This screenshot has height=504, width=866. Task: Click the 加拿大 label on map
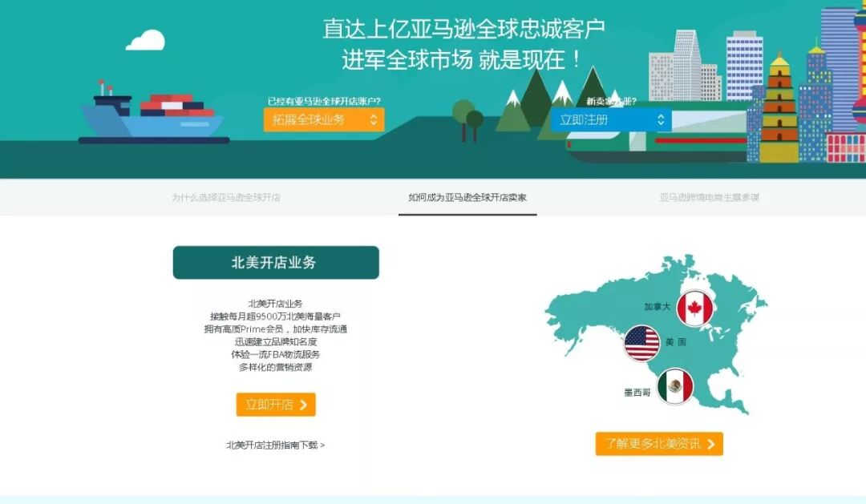point(657,306)
